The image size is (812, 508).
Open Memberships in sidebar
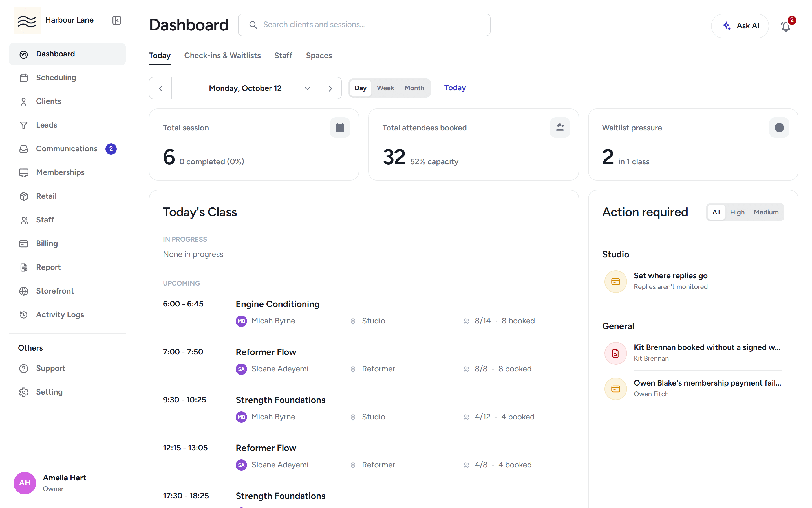point(67,172)
